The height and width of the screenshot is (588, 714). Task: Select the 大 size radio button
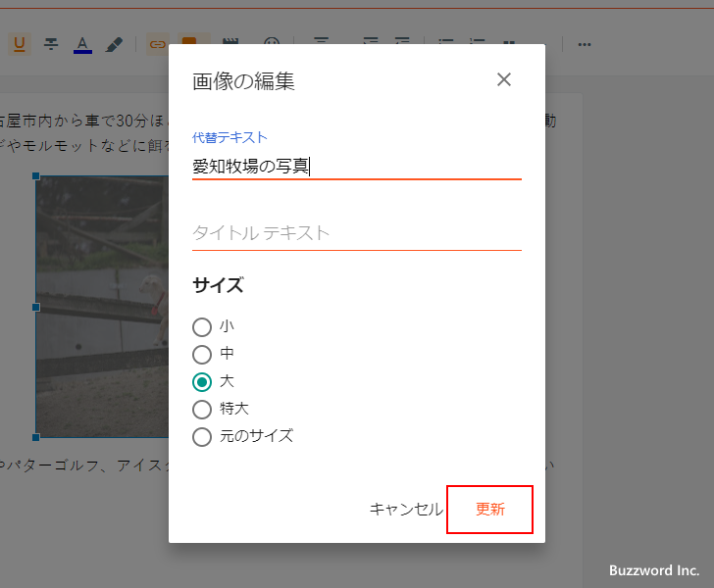(202, 382)
